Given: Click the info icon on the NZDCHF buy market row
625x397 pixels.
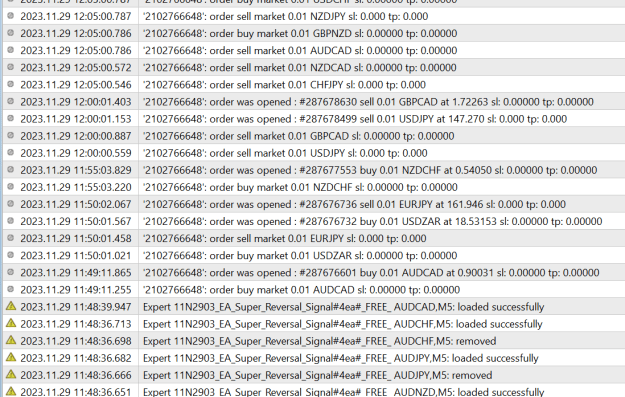Looking at the screenshot, I should 11,187.
